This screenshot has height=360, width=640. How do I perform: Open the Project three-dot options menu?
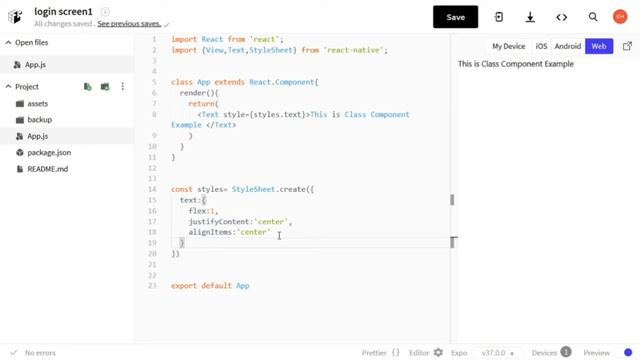[x=122, y=86]
